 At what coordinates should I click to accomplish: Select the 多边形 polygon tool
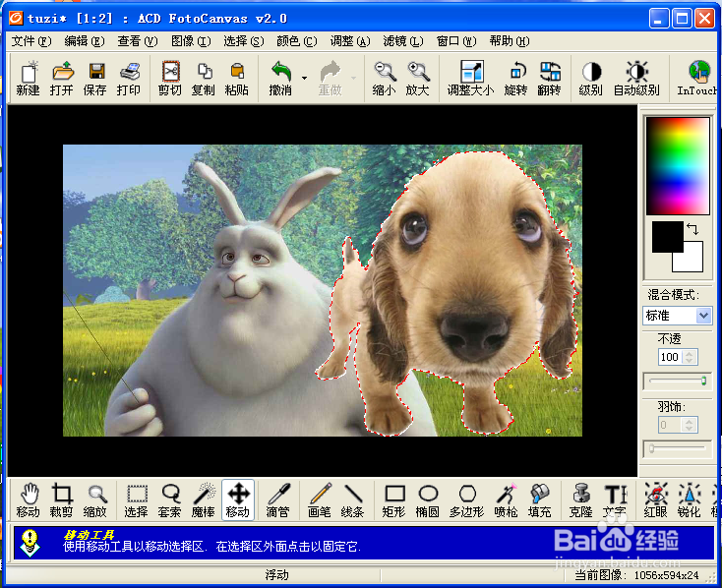tap(467, 500)
